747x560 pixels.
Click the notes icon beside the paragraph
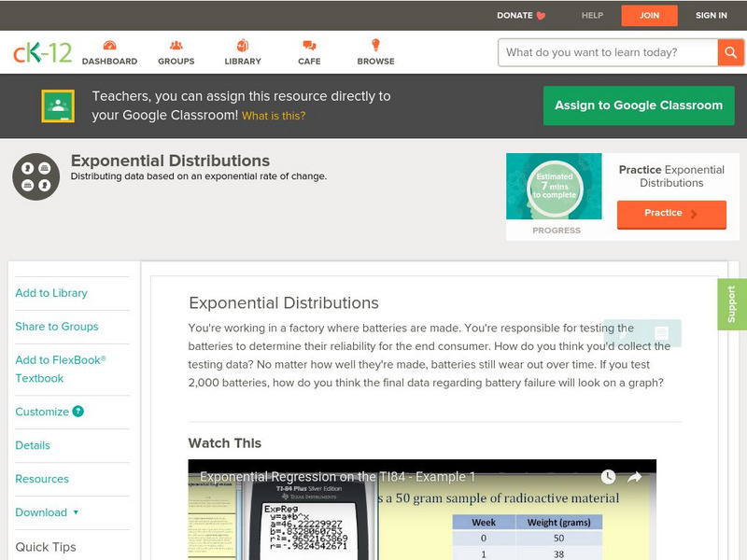(661, 333)
